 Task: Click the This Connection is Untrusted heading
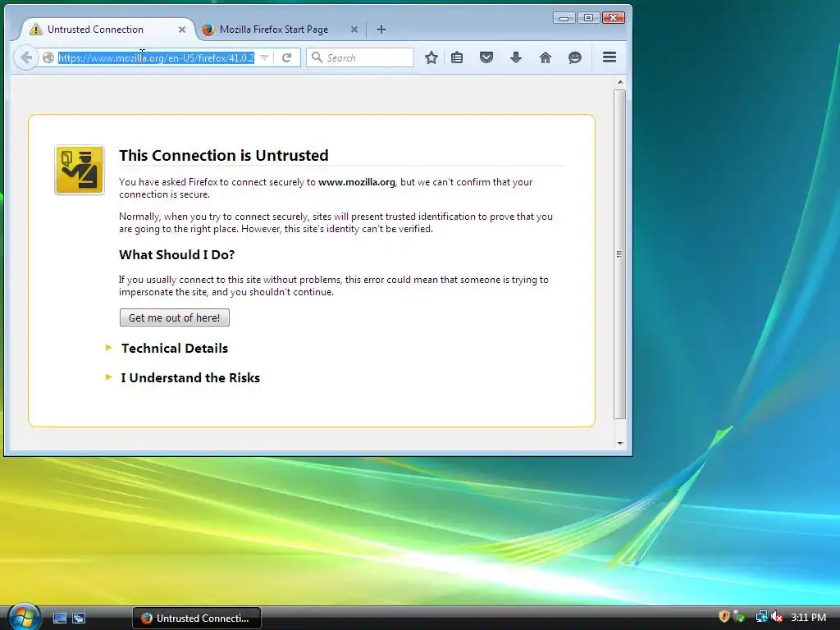223,155
